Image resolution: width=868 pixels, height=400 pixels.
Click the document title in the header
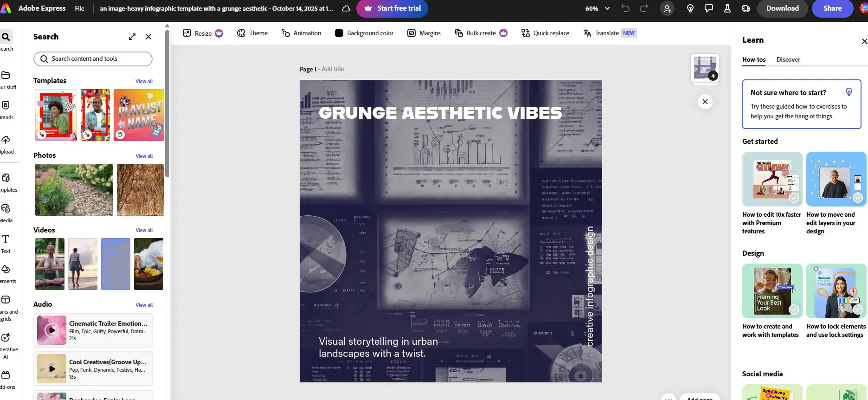point(216,8)
